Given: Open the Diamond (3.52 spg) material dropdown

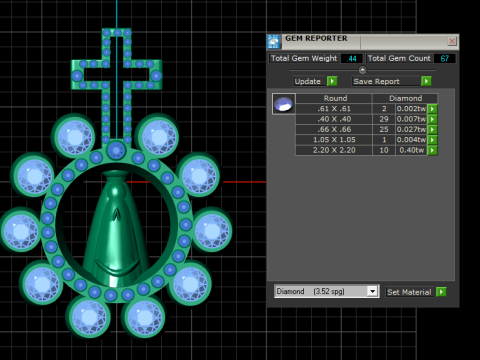Looking at the screenshot, I should (372, 291).
